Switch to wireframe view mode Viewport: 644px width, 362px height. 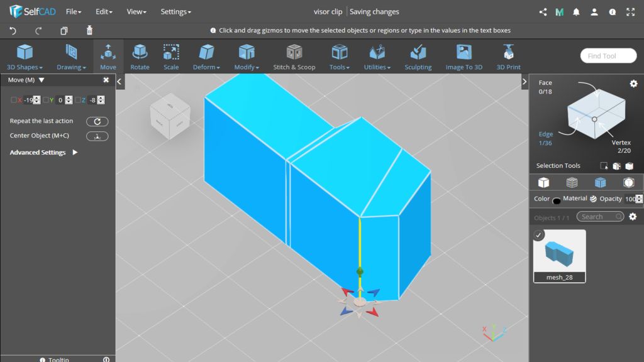572,182
